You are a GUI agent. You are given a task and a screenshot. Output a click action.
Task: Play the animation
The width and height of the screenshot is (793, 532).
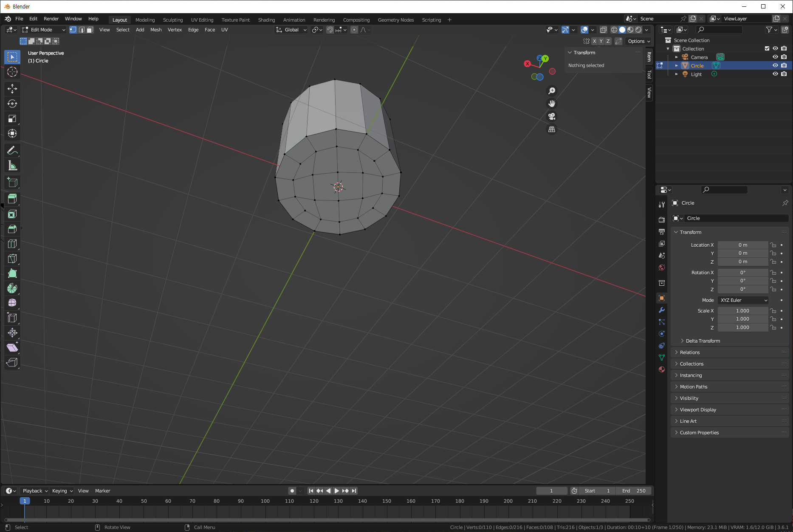336,491
